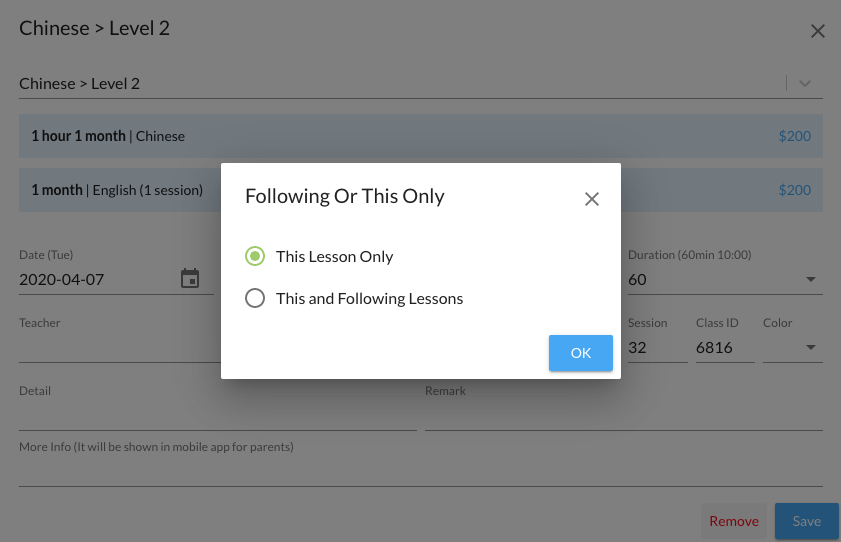
Task: Click the Date field showing 2020-04-07
Action: (x=95, y=280)
